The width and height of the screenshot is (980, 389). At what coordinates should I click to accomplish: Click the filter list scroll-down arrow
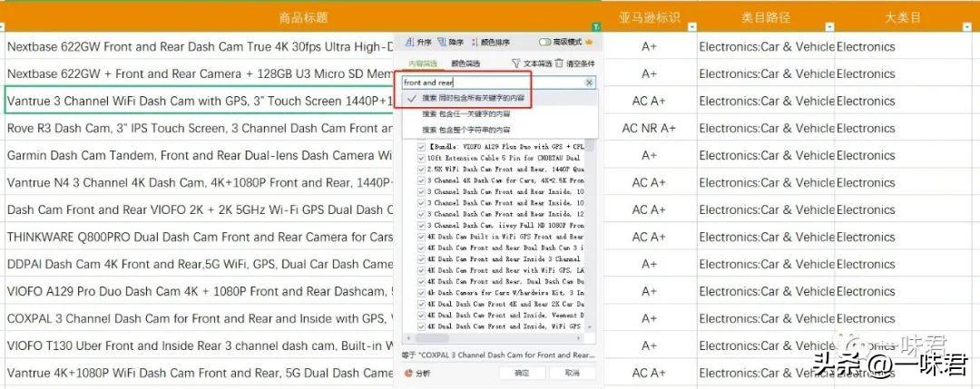(x=590, y=326)
